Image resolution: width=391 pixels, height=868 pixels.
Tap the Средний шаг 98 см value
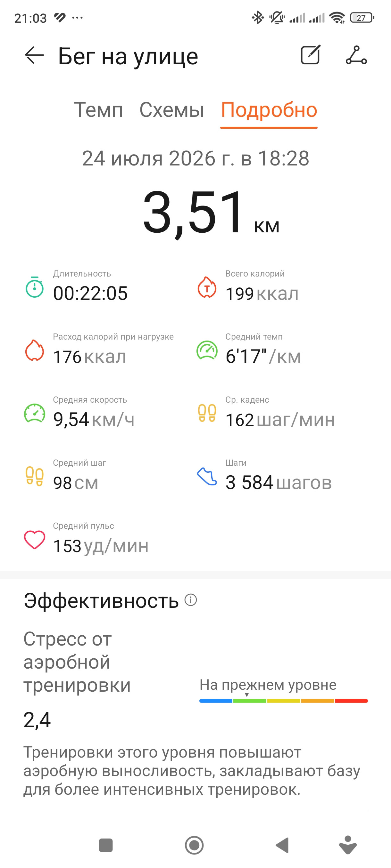point(76,483)
